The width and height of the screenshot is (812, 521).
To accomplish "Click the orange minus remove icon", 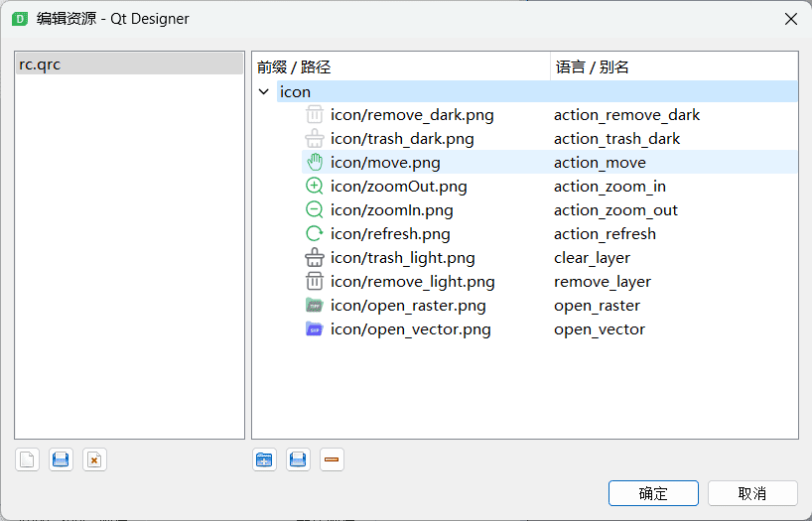I will tap(332, 459).
